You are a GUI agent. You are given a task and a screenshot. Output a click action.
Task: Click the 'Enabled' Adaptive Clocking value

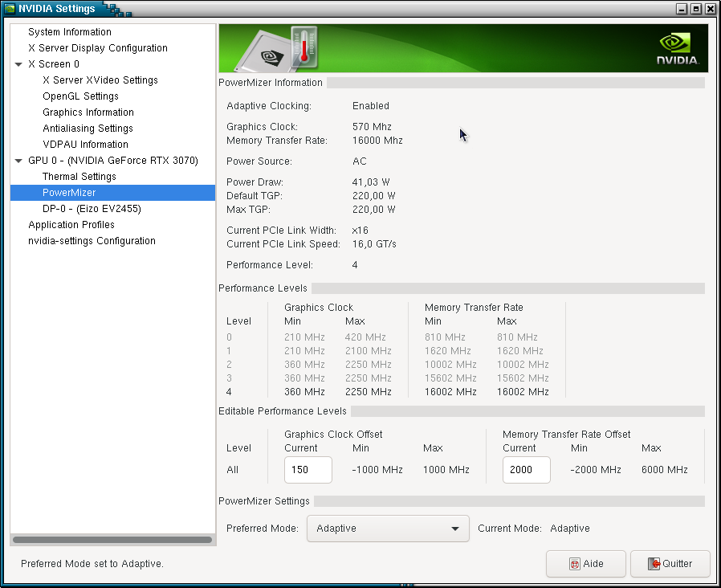coord(371,106)
